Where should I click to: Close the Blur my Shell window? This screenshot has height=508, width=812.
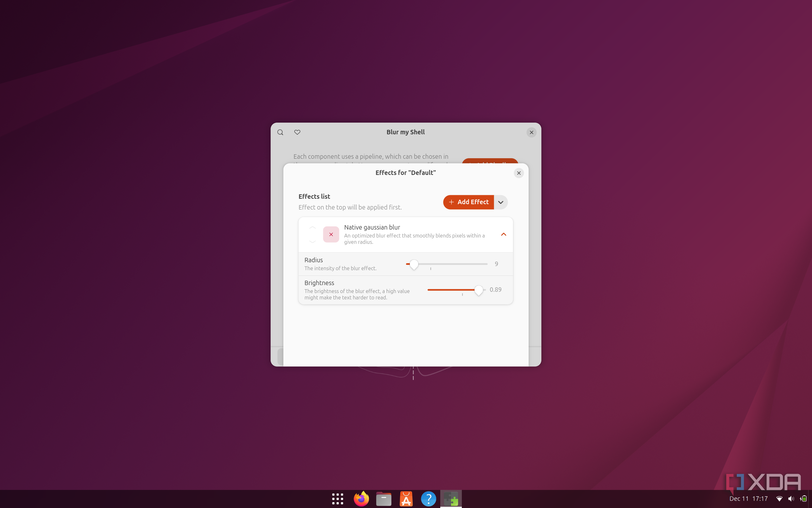(532, 132)
